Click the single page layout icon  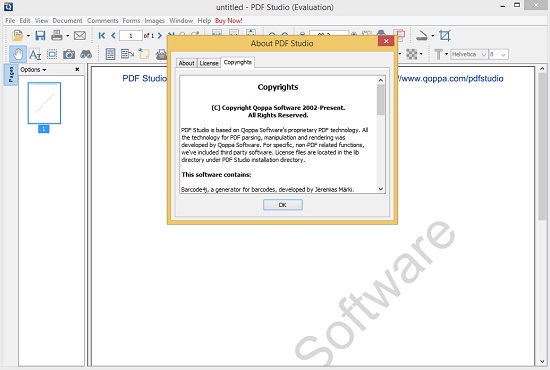110,54
